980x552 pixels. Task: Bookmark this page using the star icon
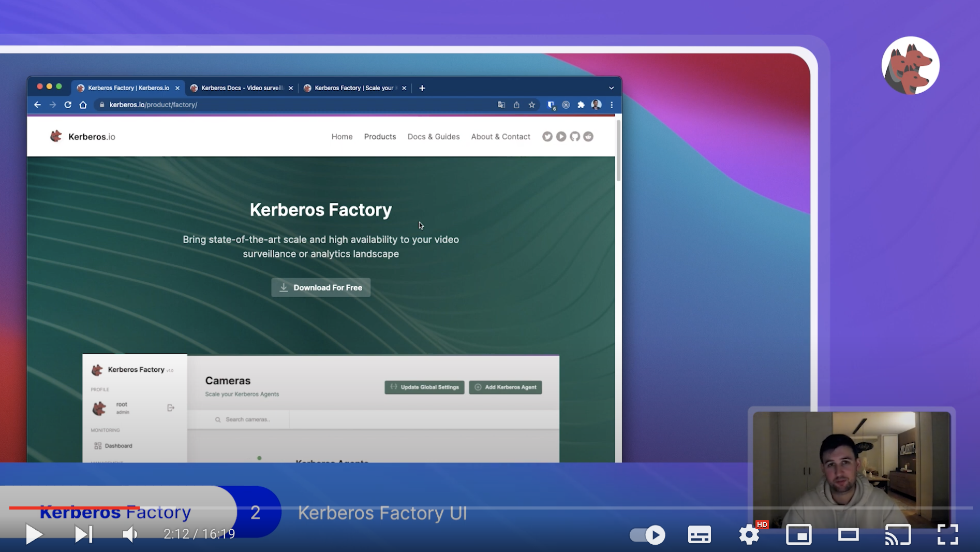tap(532, 105)
